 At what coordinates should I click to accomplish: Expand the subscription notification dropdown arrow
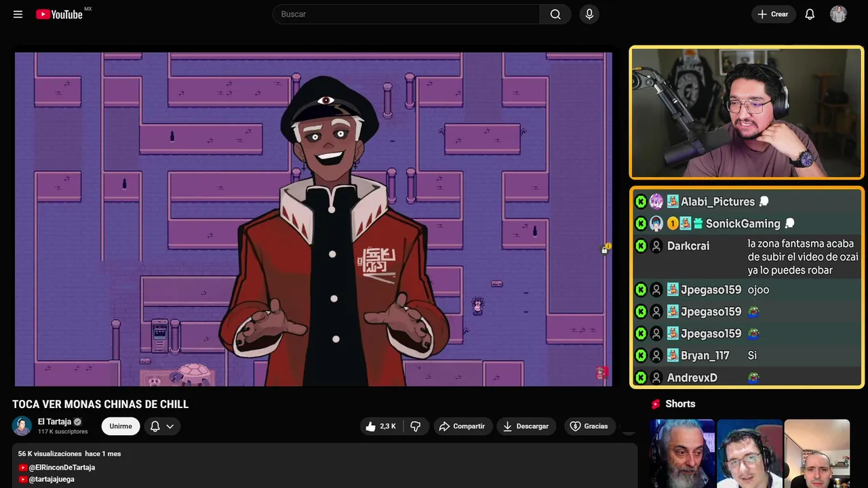point(170,426)
